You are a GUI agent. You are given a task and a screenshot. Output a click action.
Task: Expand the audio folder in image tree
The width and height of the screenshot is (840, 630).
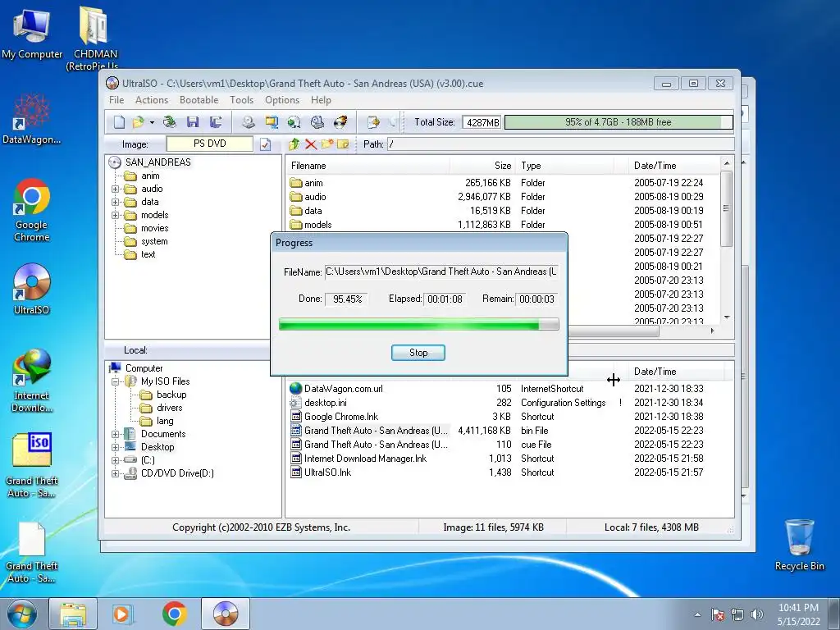pos(115,189)
